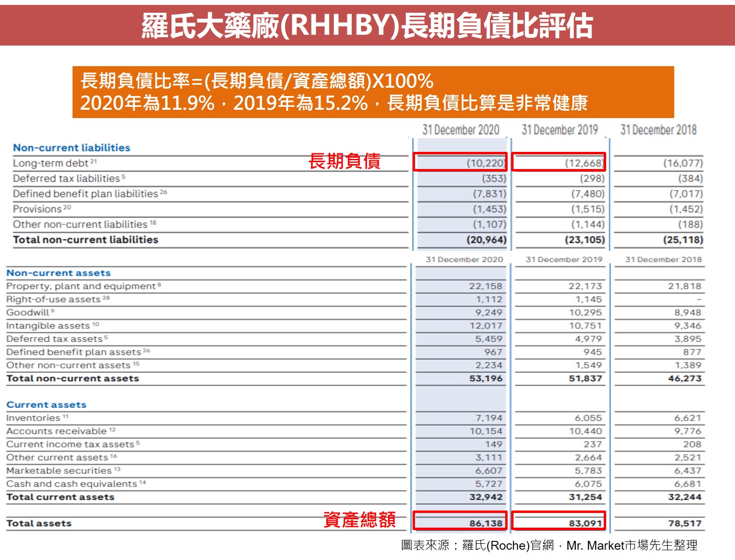The image size is (735, 560).
Task: Select the value 22,158
Action: tap(486, 286)
